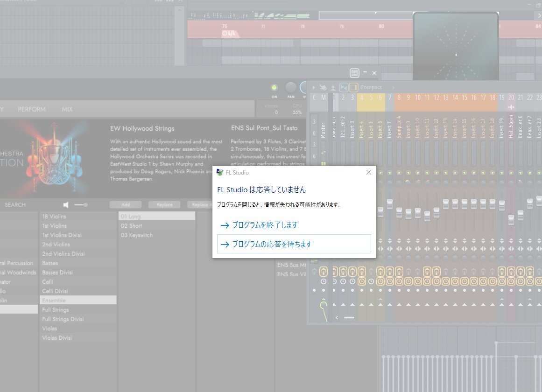Viewport: 542px width, 392px height.
Task: Click the Hat..5bpm volume fader
Action: pyautogui.click(x=511, y=219)
